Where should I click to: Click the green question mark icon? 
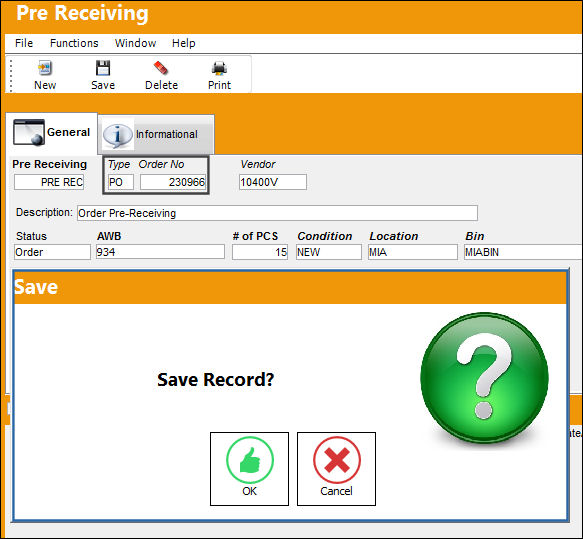pos(484,377)
